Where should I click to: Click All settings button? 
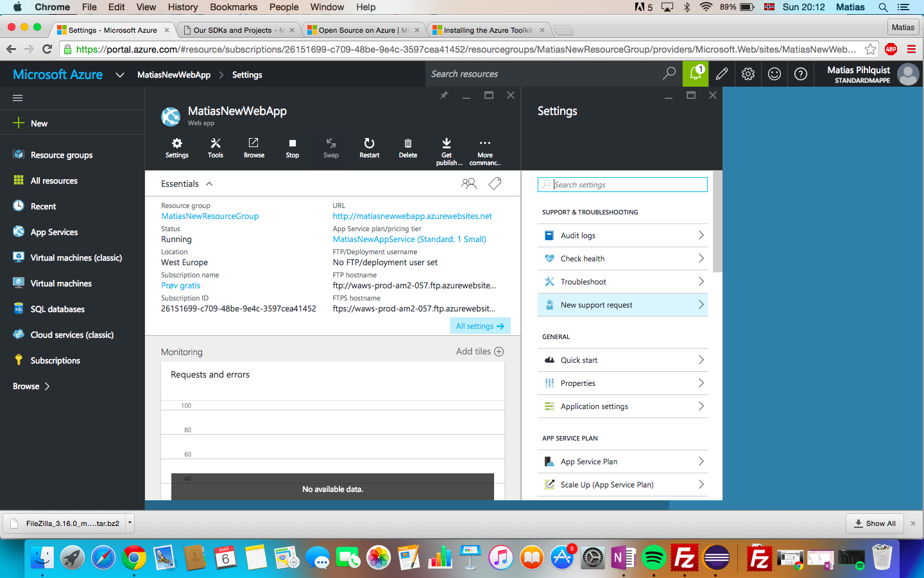[x=480, y=326]
